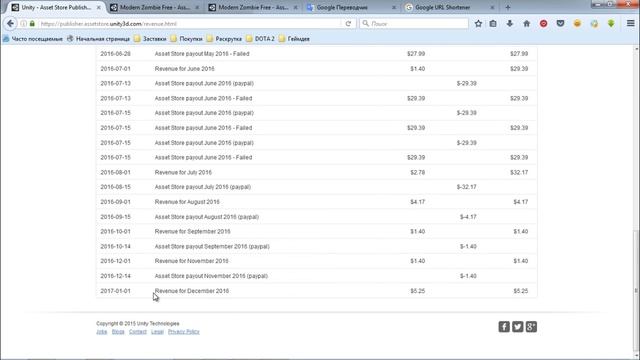
Task: Click the scrollbar up arrow
Action: point(636,49)
